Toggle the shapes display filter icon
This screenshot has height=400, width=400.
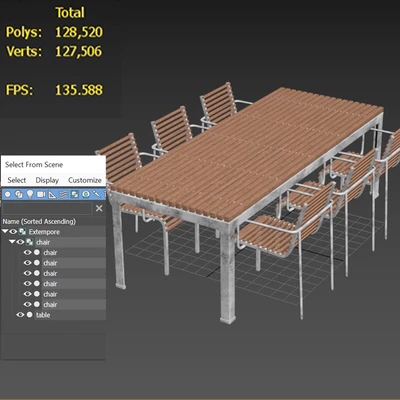point(19,194)
